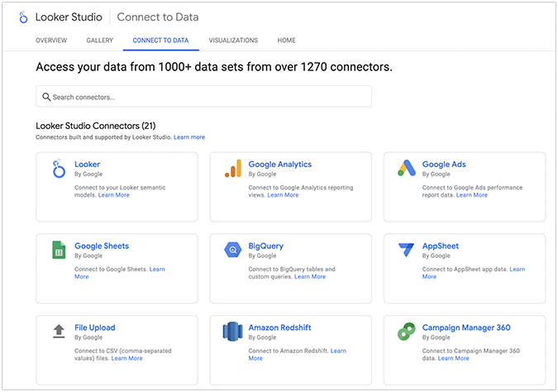Click the BigQuery hexagon icon
Image resolution: width=558 pixels, height=392 pixels.
[233, 250]
